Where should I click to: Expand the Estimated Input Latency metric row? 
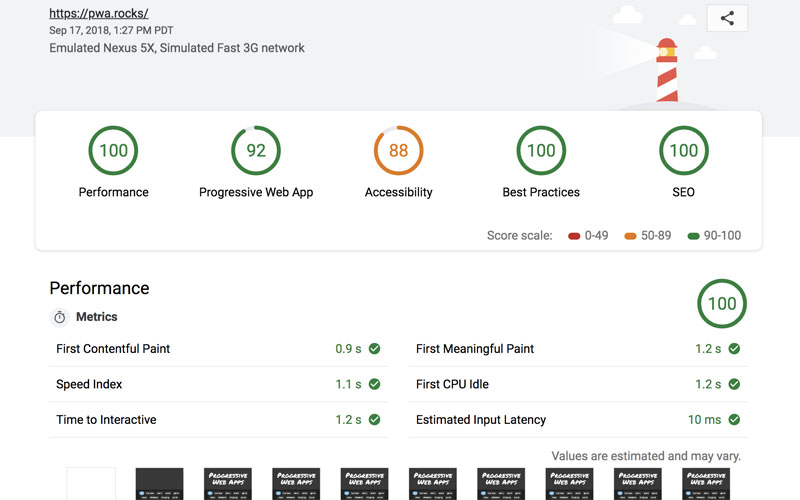point(578,420)
